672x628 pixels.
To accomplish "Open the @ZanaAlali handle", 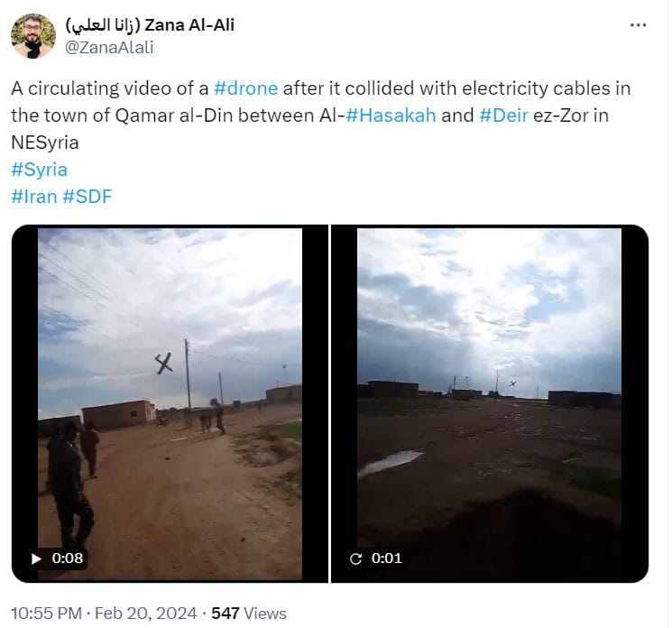I will pyautogui.click(x=109, y=47).
